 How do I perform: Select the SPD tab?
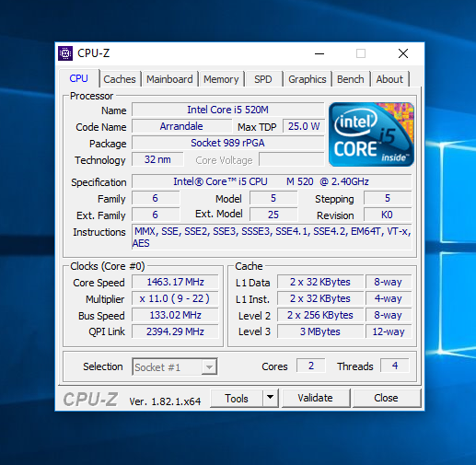(x=263, y=79)
